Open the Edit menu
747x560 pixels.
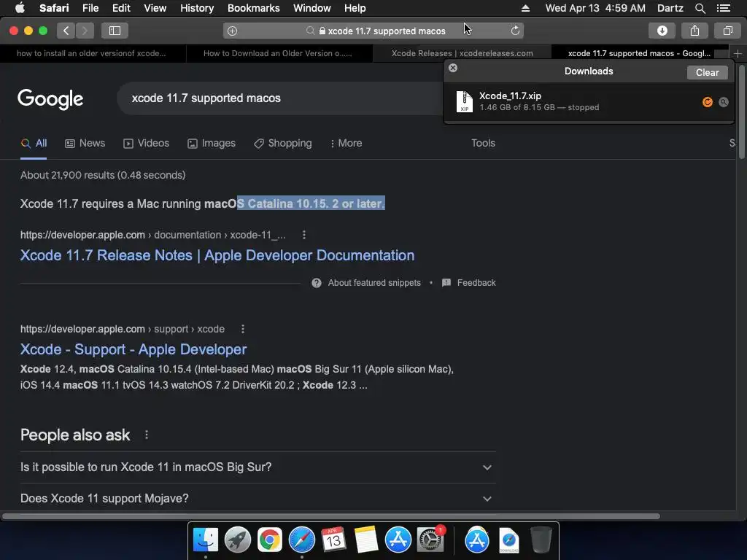point(121,8)
